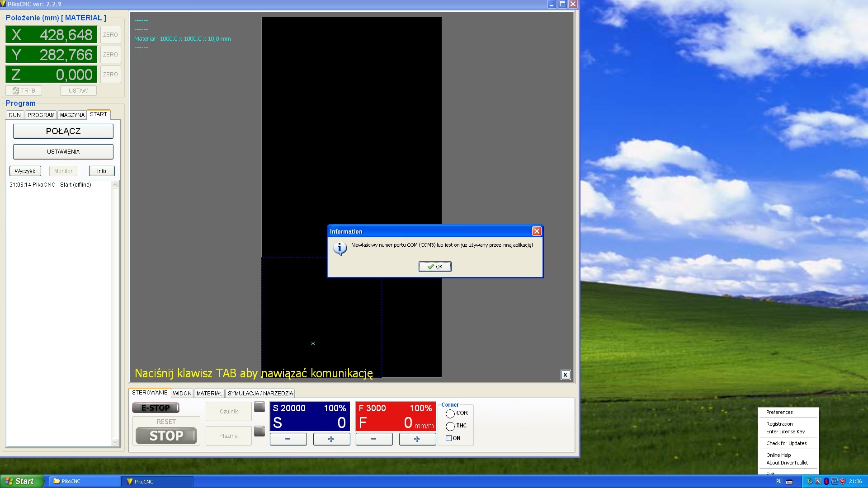
Task: Click the on-screen keyboard tray icon
Action: pyautogui.click(x=789, y=482)
